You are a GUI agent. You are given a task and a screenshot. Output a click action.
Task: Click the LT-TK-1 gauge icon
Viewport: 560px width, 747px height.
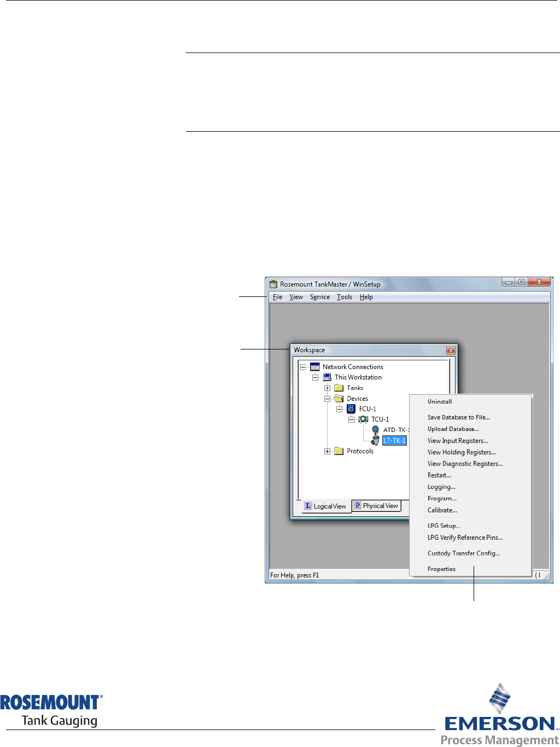point(376,440)
